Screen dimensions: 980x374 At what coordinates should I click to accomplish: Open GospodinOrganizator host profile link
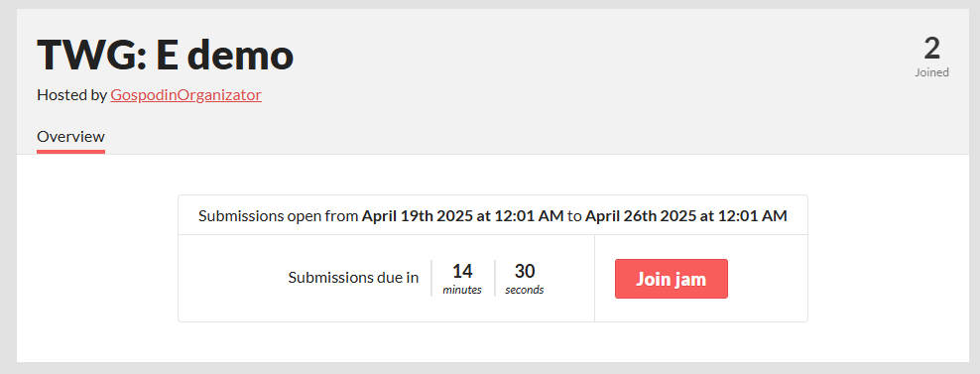[x=185, y=95]
